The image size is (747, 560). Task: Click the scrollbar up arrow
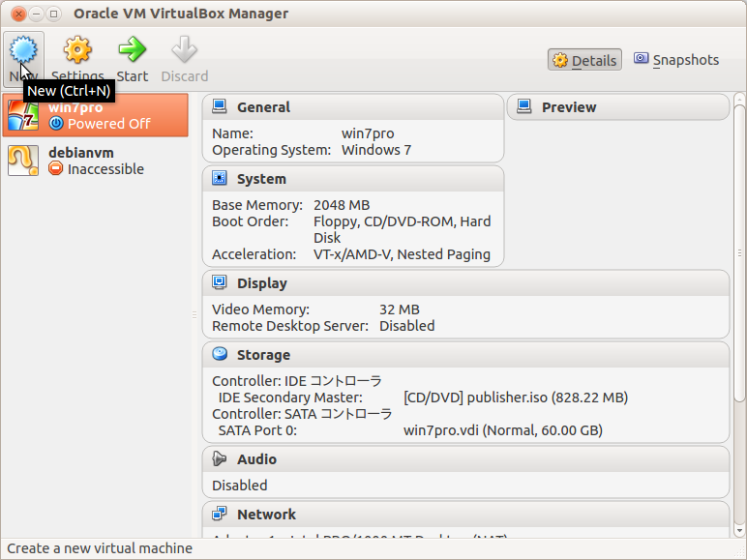tap(739, 100)
